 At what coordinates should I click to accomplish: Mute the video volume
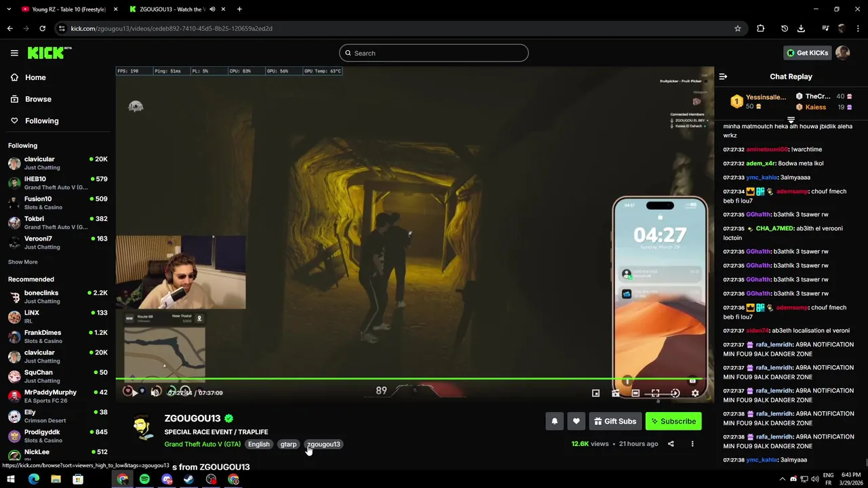click(155, 392)
